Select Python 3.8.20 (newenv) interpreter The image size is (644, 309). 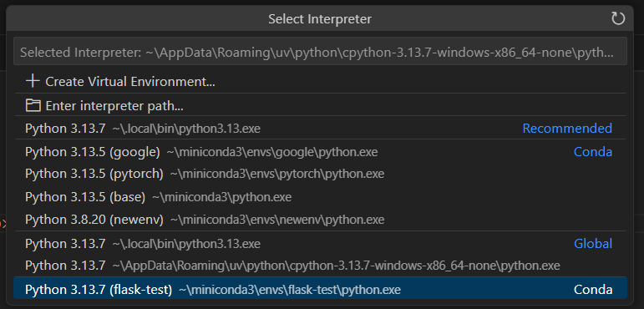(320, 220)
